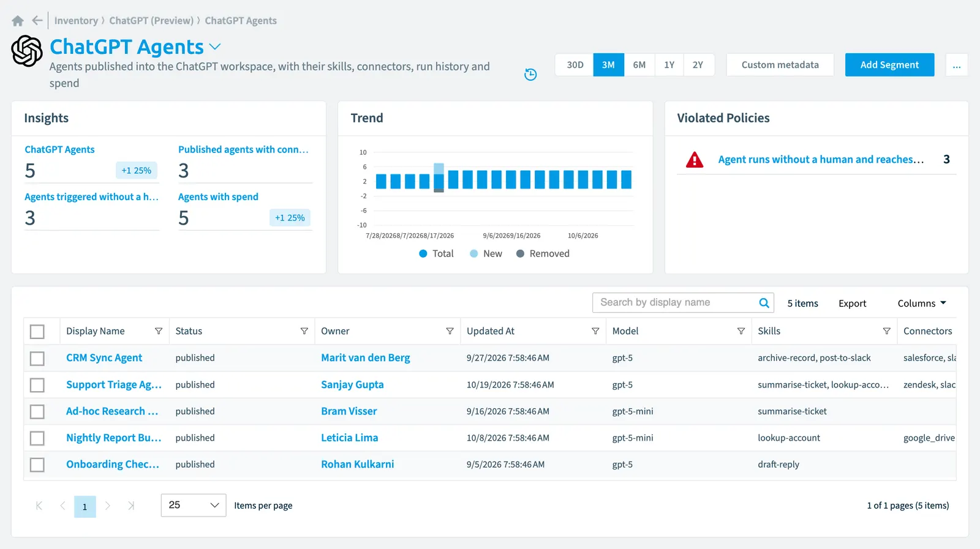Open the CRM Sync Agent link
The height and width of the screenshot is (549, 980).
(x=104, y=358)
